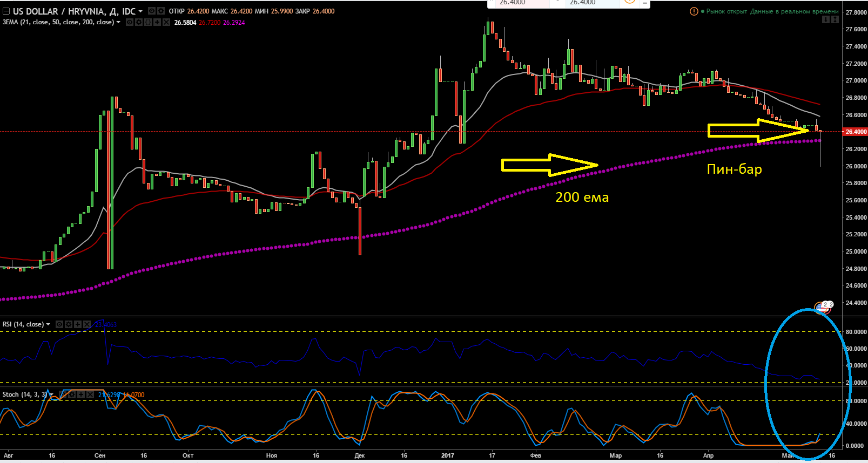The image size is (868, 463).
Task: Click the plus icon next to Stoch
Action: (81, 394)
